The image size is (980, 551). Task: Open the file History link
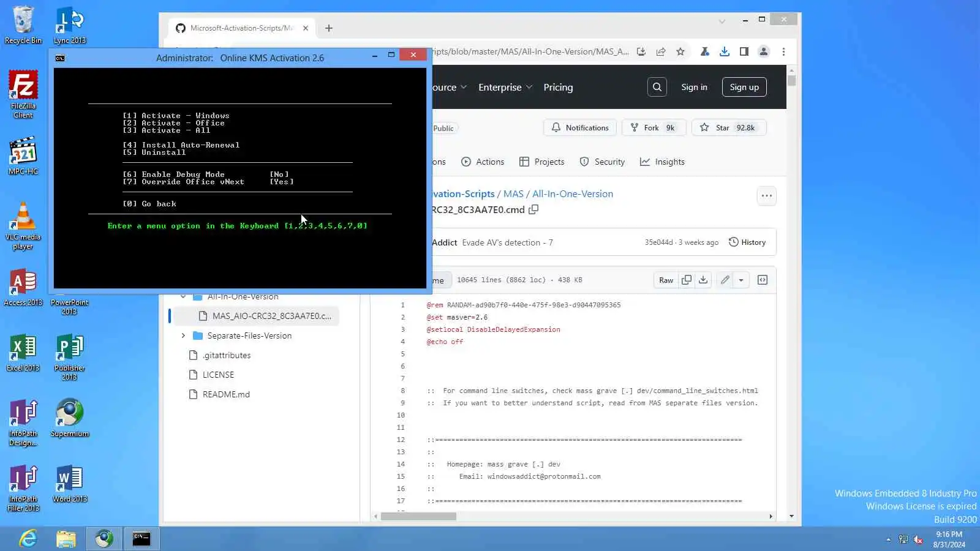click(747, 242)
